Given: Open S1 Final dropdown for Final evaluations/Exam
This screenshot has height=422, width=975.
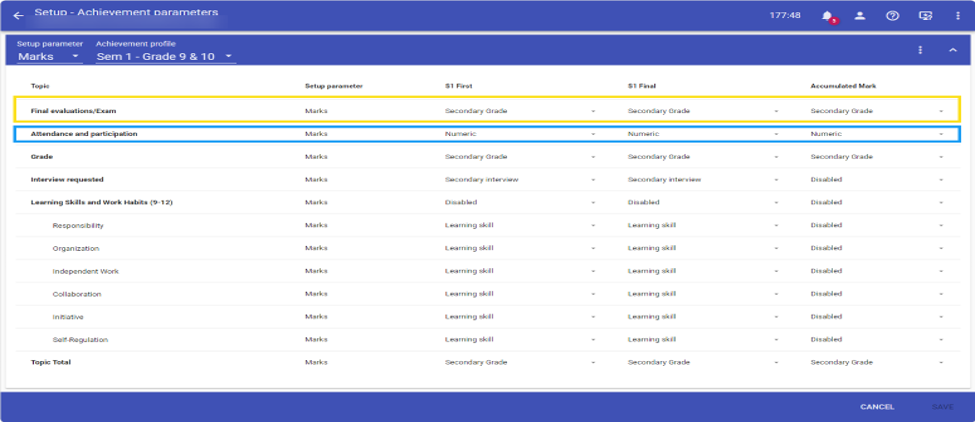Looking at the screenshot, I should pyautogui.click(x=703, y=111).
